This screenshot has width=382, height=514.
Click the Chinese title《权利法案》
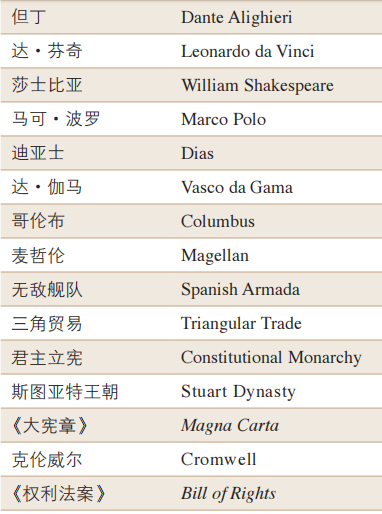pyautogui.click(x=58, y=494)
